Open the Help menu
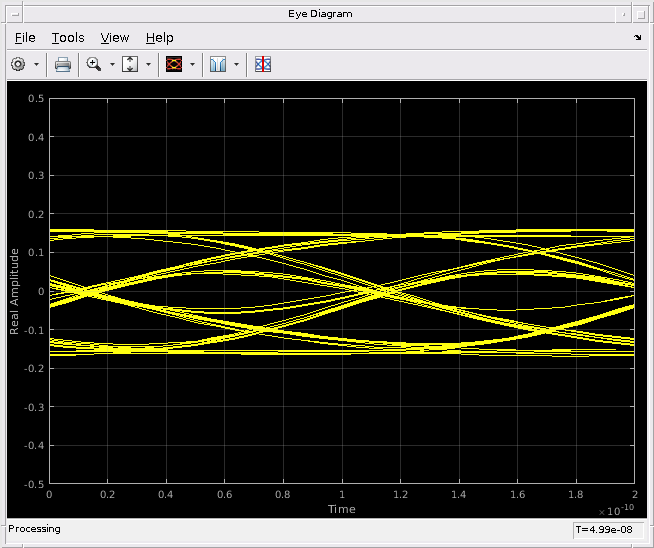654x548 pixels. [159, 37]
